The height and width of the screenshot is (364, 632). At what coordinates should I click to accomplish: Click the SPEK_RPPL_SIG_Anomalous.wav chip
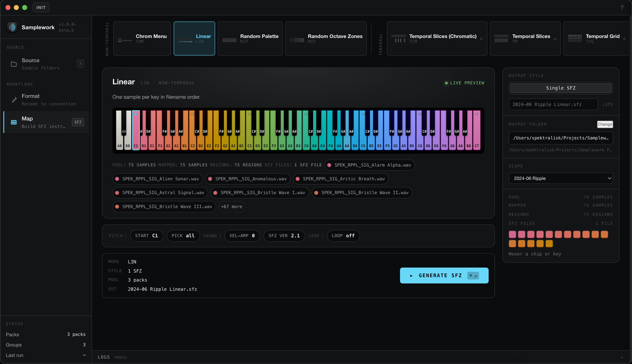[248, 179]
